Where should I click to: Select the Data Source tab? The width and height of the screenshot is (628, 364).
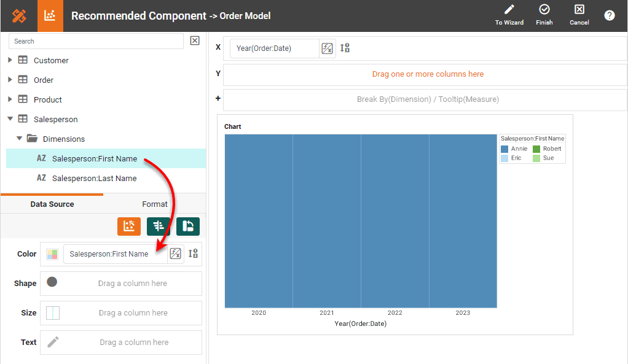click(52, 204)
